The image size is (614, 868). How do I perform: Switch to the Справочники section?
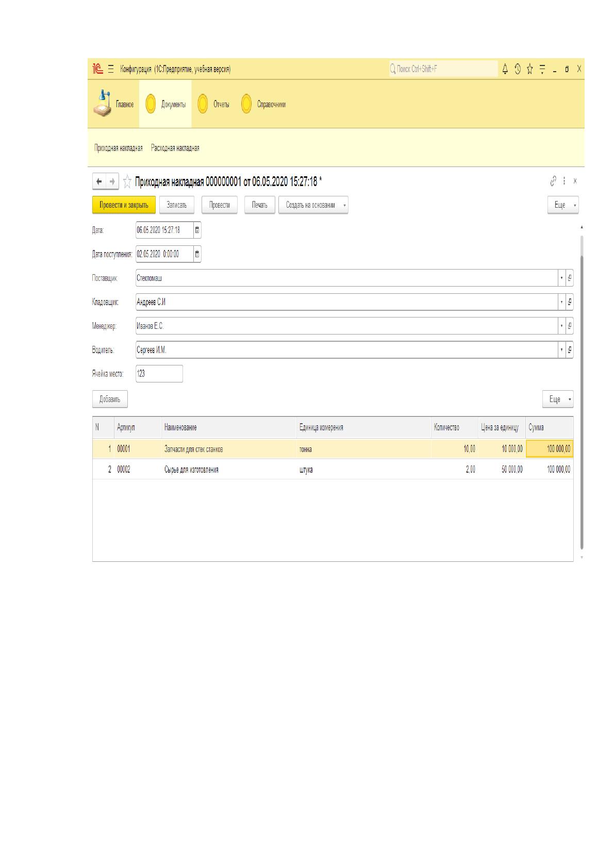point(263,104)
